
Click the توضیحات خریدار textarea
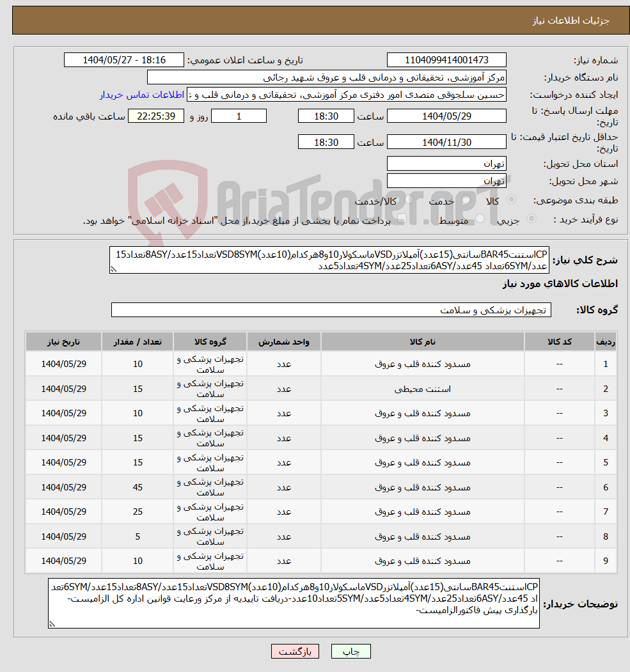click(294, 603)
